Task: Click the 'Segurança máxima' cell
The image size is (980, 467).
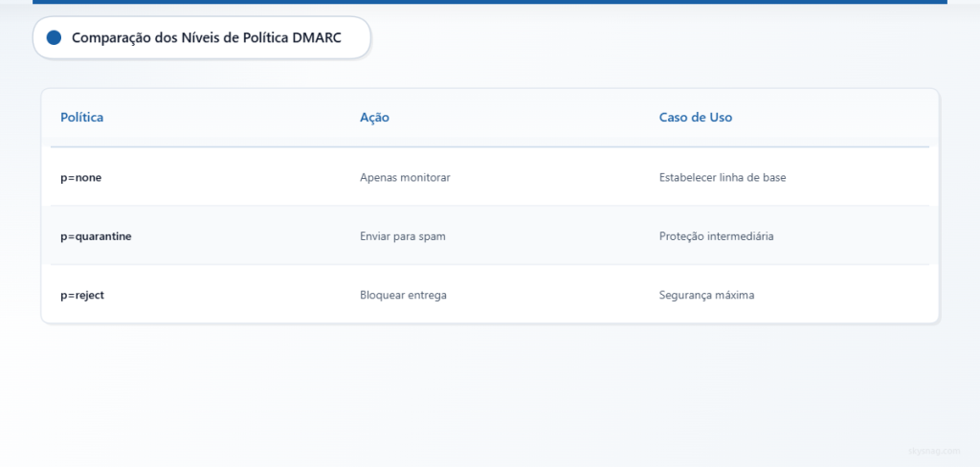Action: click(707, 295)
